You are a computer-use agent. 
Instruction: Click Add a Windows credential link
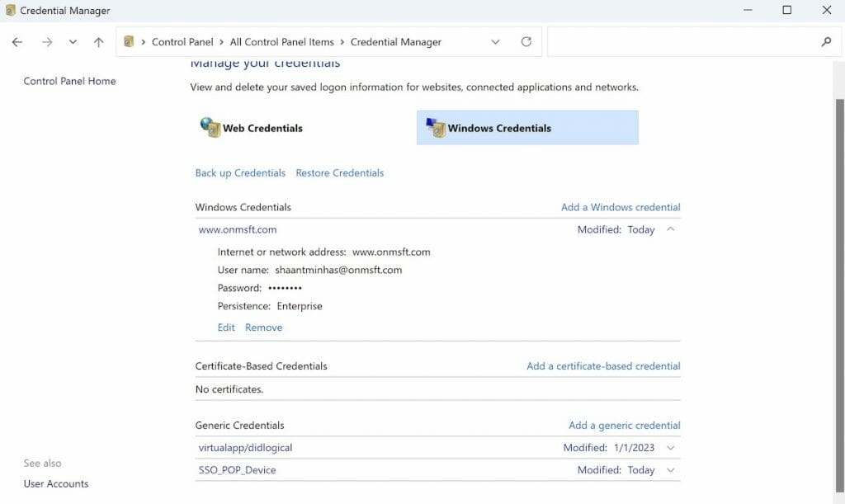[621, 207]
